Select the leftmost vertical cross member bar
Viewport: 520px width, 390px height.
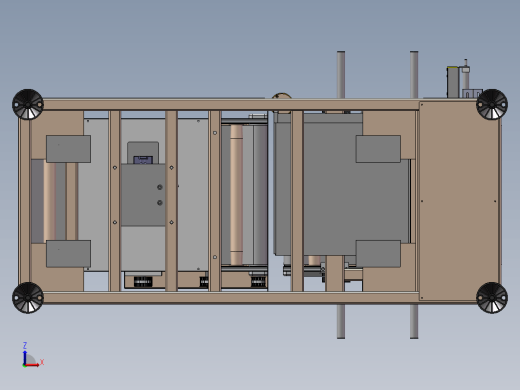pyautogui.click(x=115, y=201)
